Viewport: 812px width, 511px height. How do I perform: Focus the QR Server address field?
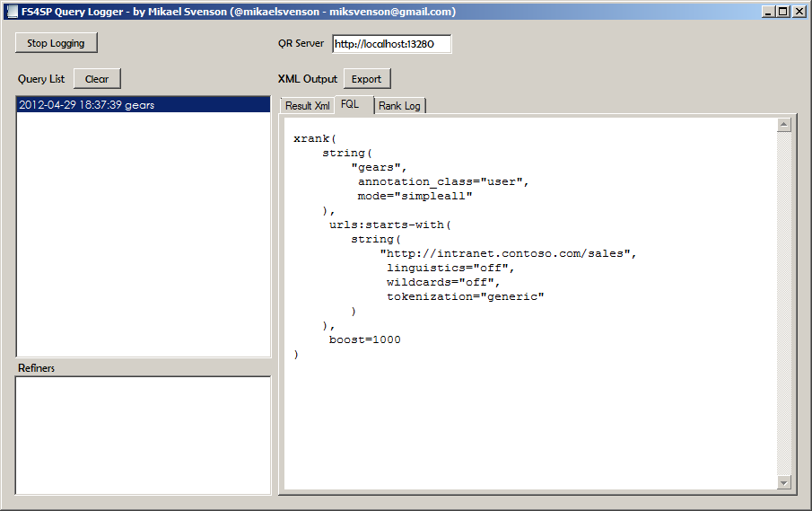(x=391, y=44)
